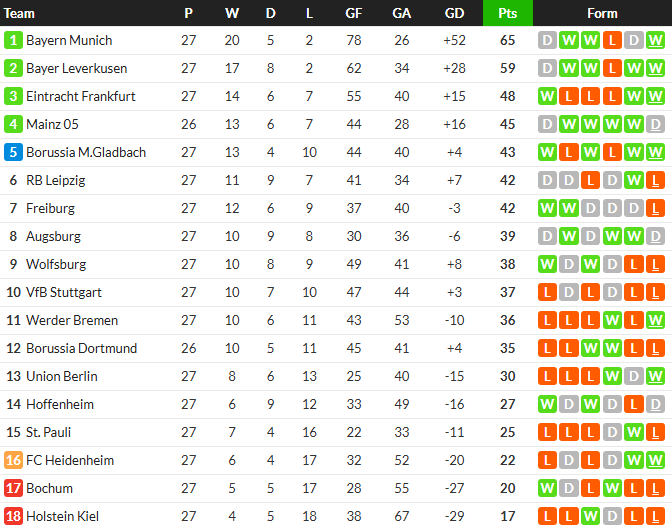Select the Borussia Dortmund team name

point(82,349)
